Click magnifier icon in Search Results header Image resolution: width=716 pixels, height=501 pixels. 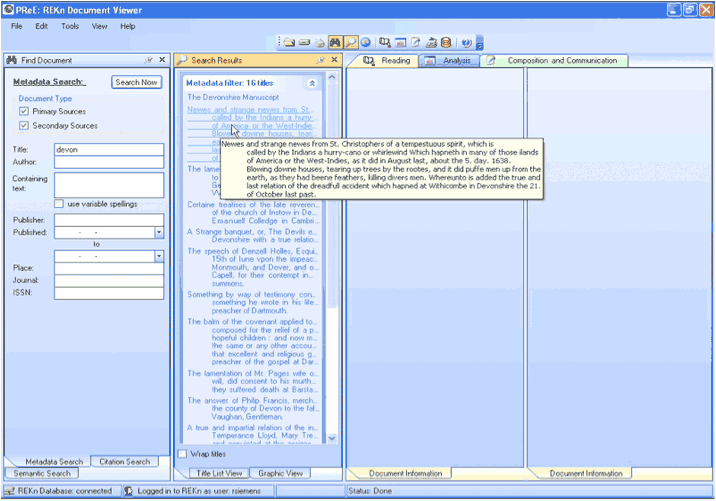click(182, 60)
